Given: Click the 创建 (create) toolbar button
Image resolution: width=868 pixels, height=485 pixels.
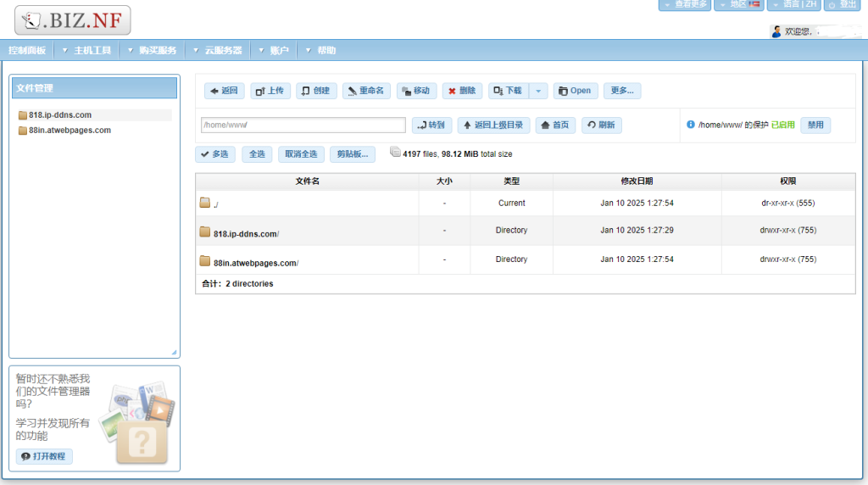Looking at the screenshot, I should 316,91.
